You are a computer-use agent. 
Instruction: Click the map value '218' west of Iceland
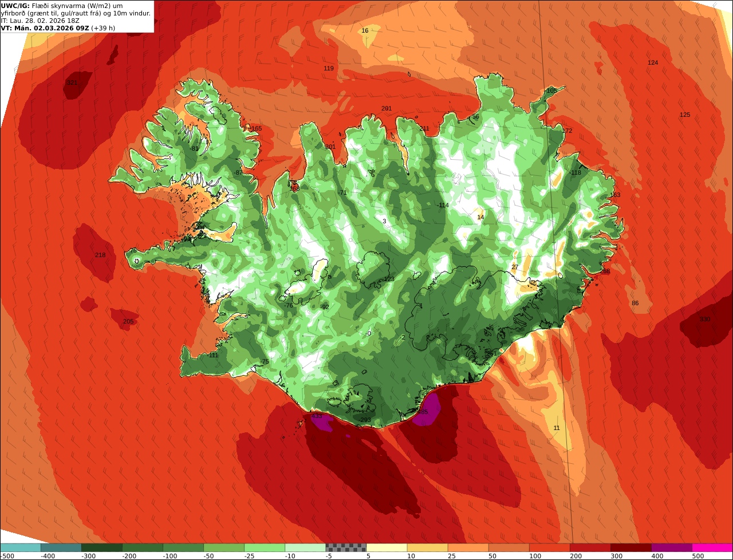tap(100, 255)
